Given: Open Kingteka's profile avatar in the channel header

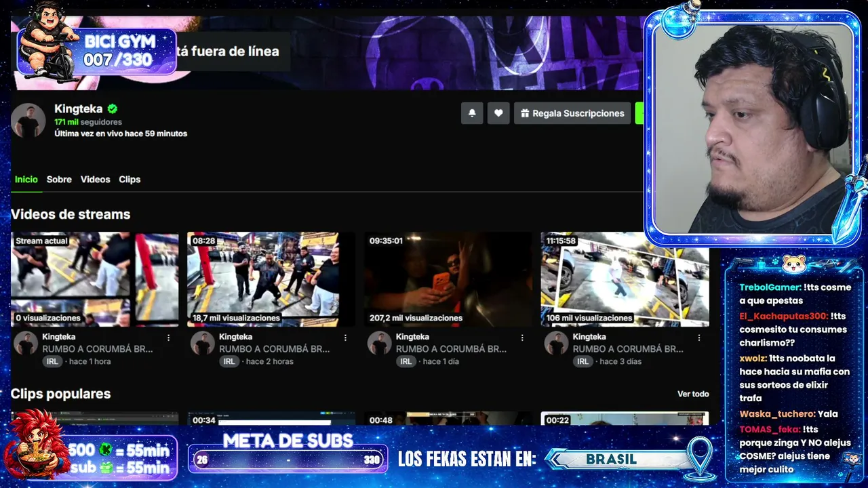Looking at the screenshot, I should (x=28, y=121).
